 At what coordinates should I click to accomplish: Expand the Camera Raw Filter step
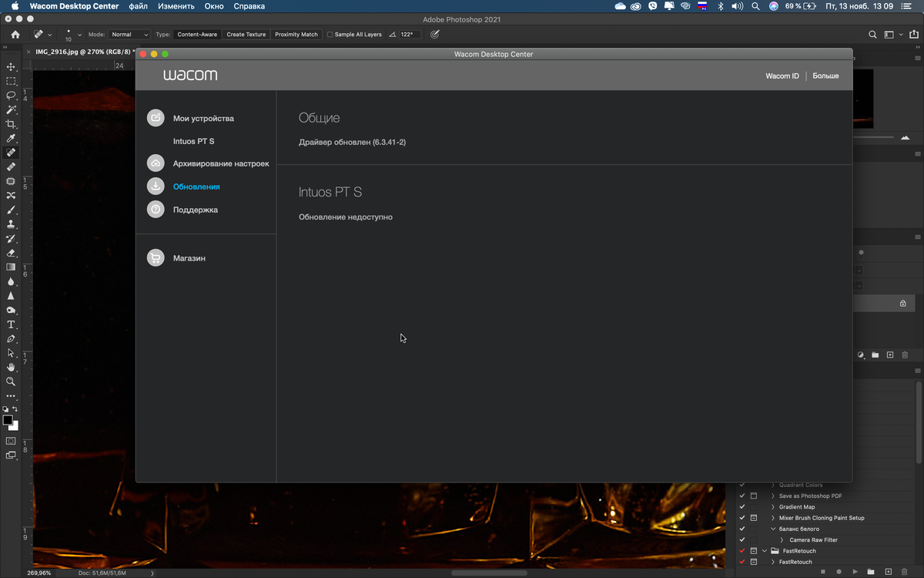tap(782, 540)
